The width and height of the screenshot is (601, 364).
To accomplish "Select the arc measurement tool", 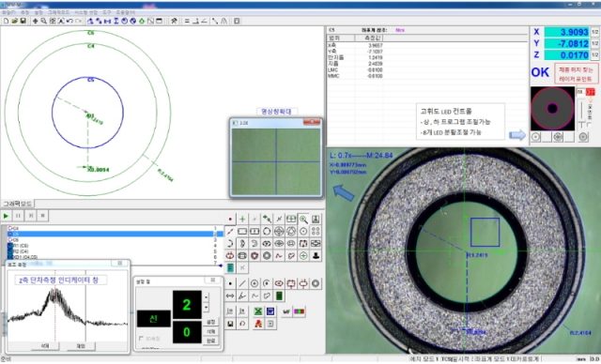I will [x=230, y=244].
